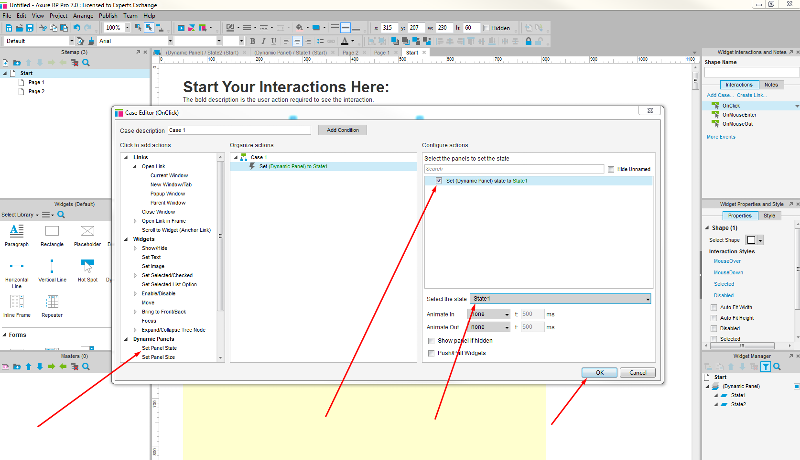800x460 pixels.
Task: Open the Select the state dropdown
Action: [x=560, y=298]
